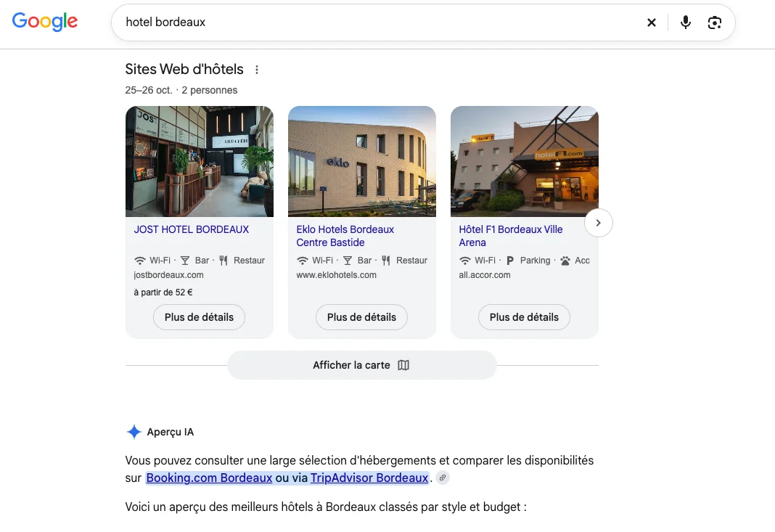
Task: Click the Aperçu IA heading
Action: (171, 432)
